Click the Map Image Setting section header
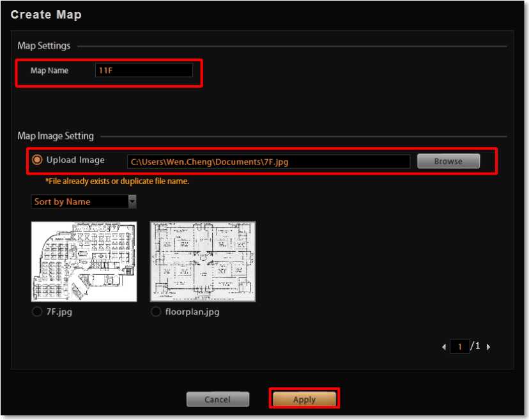Viewport: 529px width, 420px height. pyautogui.click(x=56, y=136)
